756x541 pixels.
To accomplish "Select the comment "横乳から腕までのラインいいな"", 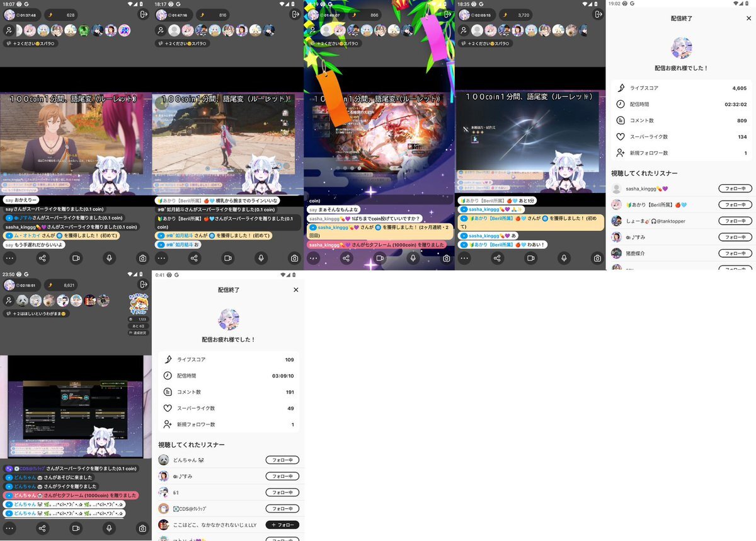I will 217,200.
